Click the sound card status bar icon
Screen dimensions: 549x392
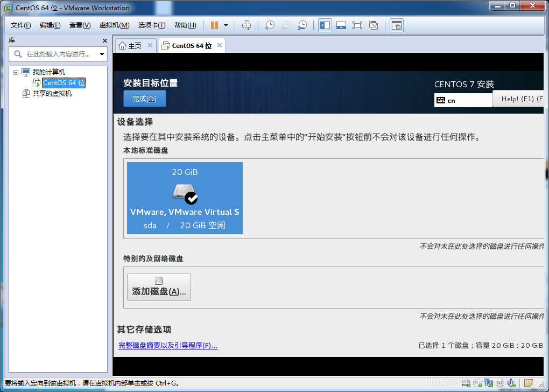pos(511,383)
